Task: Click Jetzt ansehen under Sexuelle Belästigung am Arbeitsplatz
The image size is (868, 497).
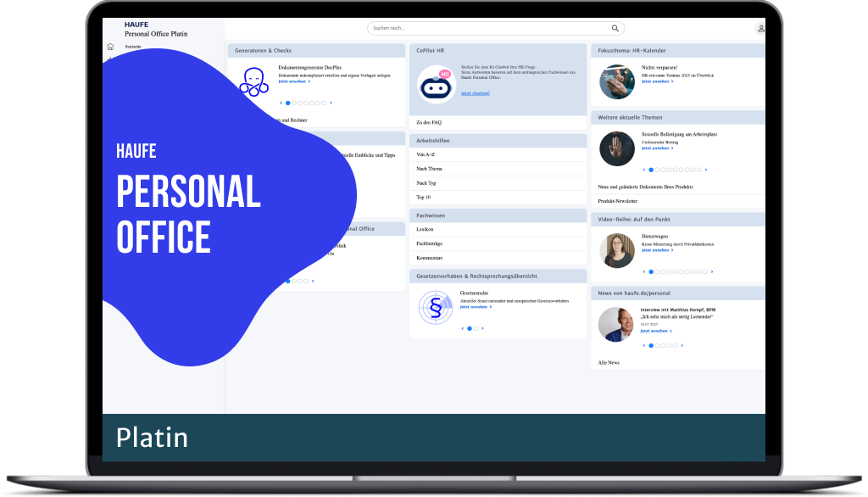Action: (657, 148)
